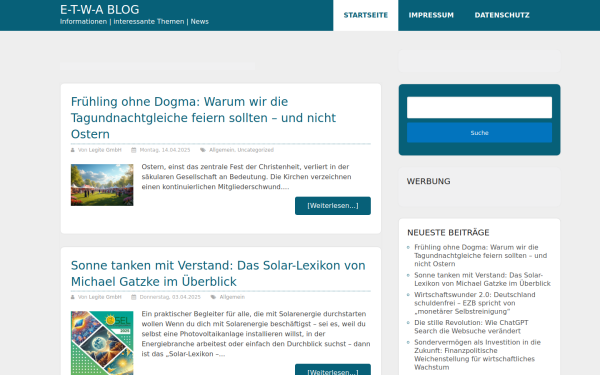Click Weiterlesen button under Ostern excerpt
600x375 pixels.
coord(333,206)
